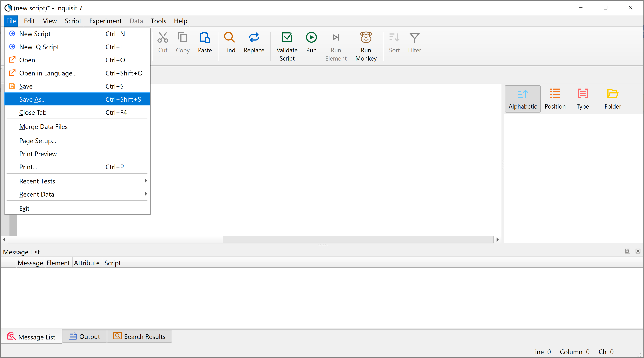Image resolution: width=644 pixels, height=358 pixels.
Task: Expand the Recent Data submenu
Action: point(77,194)
